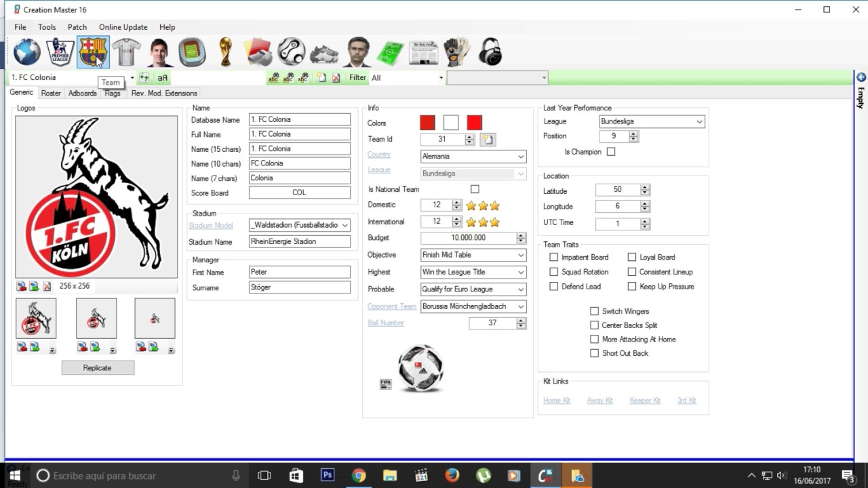Select the Team crest icon
Screen dimensions: 868x488
tap(93, 52)
